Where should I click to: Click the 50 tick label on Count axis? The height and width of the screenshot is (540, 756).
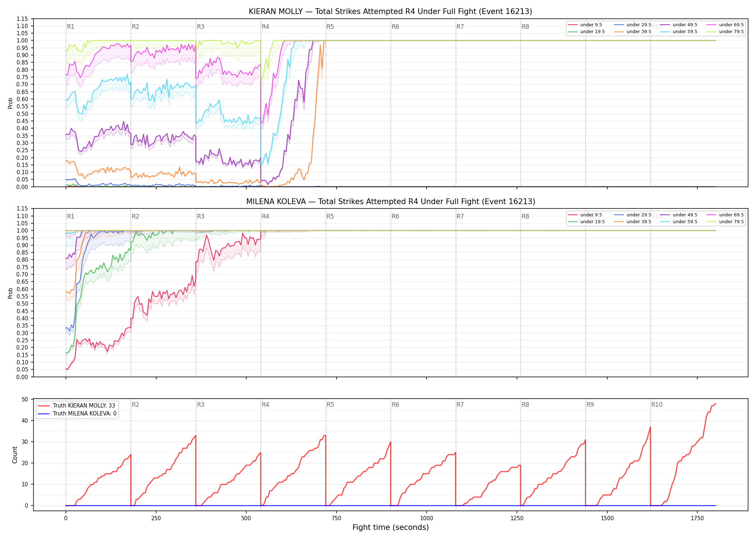(x=25, y=399)
